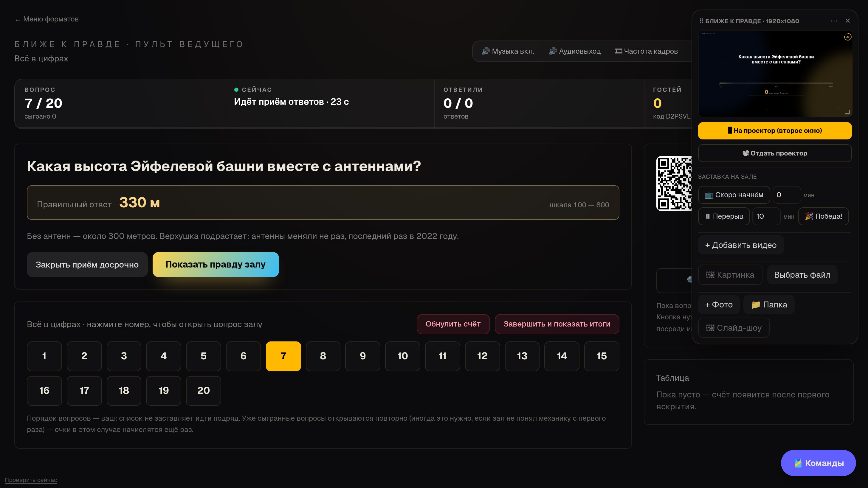Click На проектор (второе окно) button

point(775,131)
